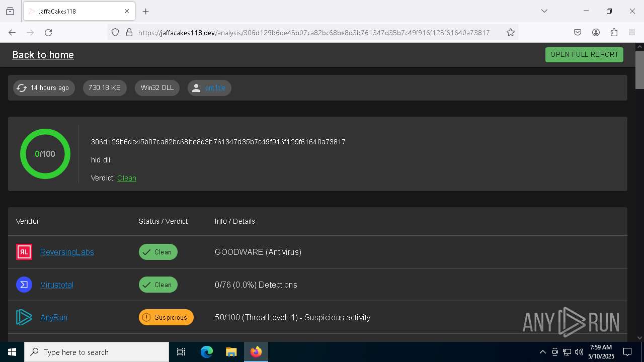Click the ReversingLabs logo icon
The image size is (644, 362).
point(24,252)
